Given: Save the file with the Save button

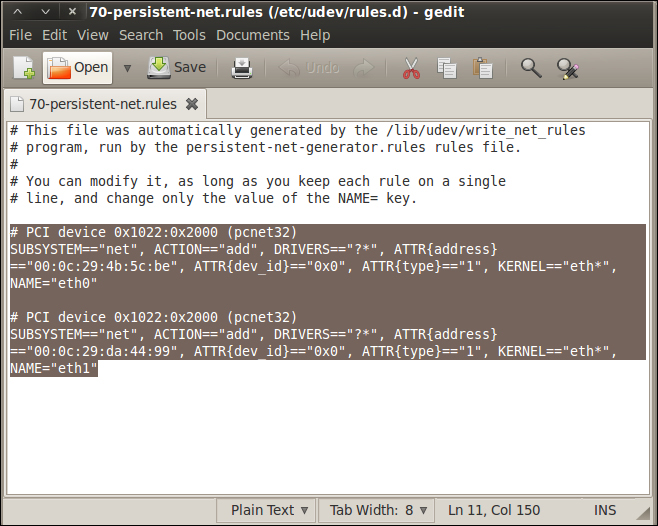Looking at the screenshot, I should [x=177, y=68].
